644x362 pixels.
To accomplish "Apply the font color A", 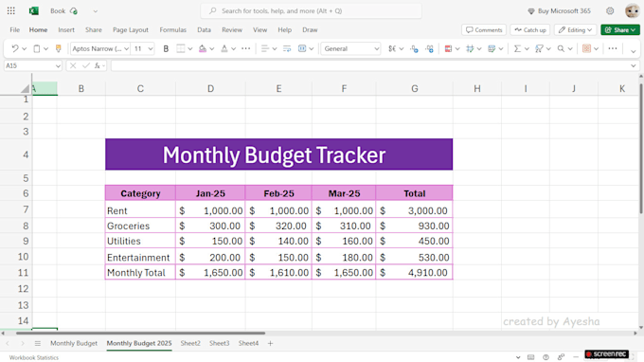I will [x=224, y=48].
